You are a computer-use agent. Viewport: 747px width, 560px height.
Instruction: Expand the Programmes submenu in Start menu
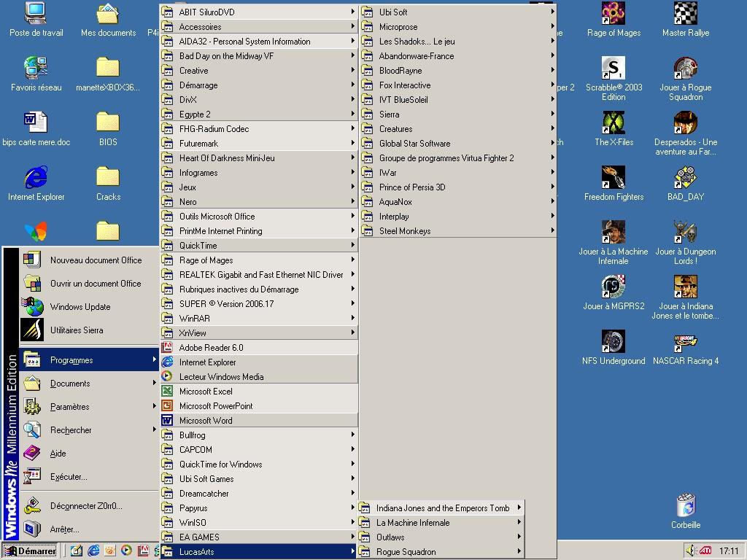[89, 360]
